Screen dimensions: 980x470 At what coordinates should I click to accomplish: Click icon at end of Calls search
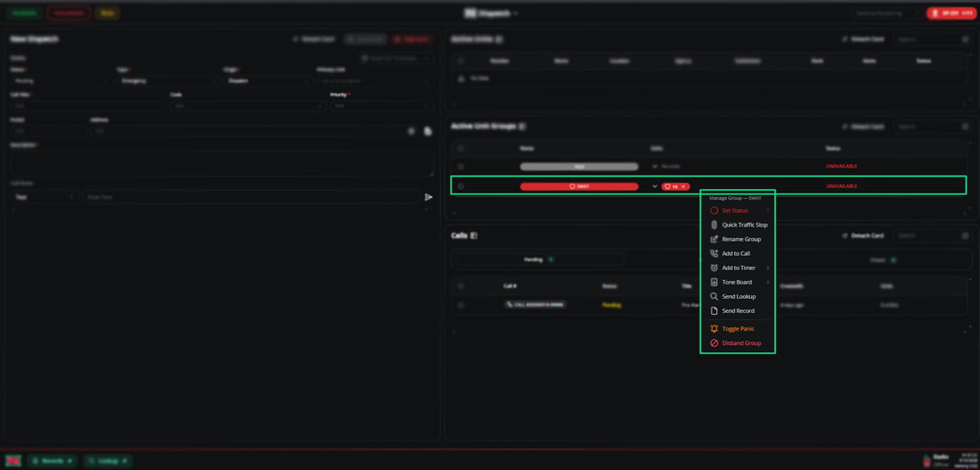(x=966, y=236)
